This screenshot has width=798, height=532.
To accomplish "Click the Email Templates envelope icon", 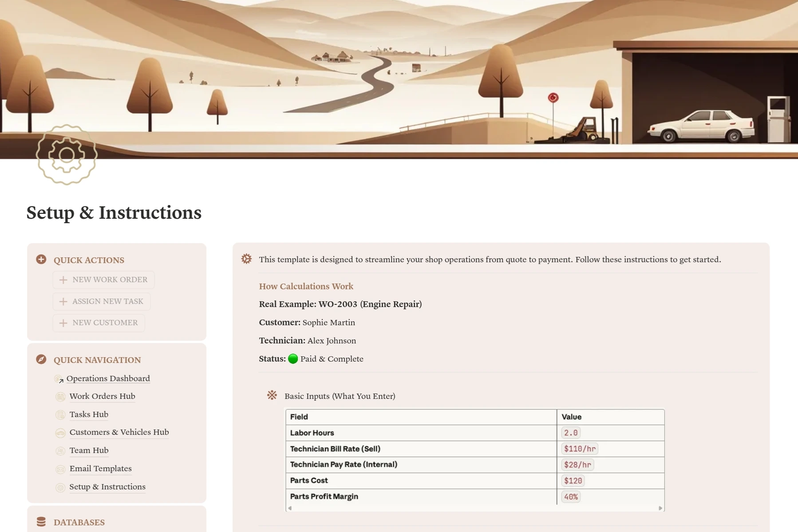I will coord(60,469).
